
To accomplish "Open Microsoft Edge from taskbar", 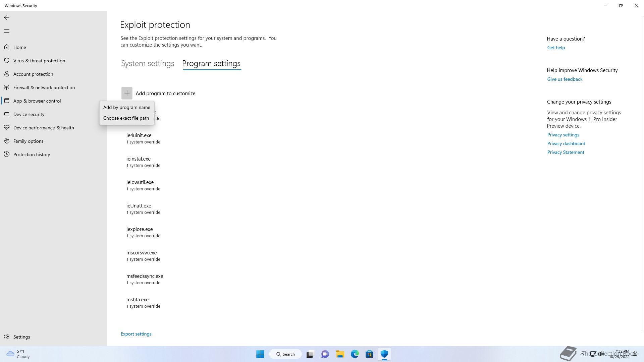I will coord(355,354).
